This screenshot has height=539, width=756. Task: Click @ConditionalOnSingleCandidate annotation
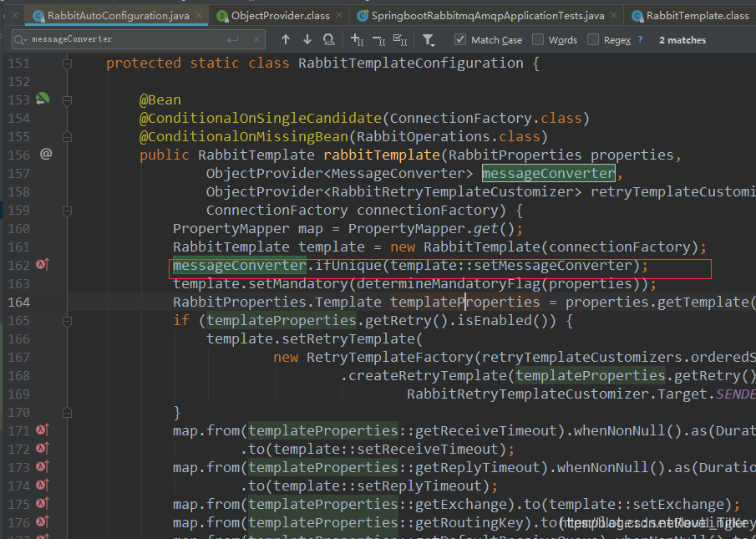[x=261, y=118]
